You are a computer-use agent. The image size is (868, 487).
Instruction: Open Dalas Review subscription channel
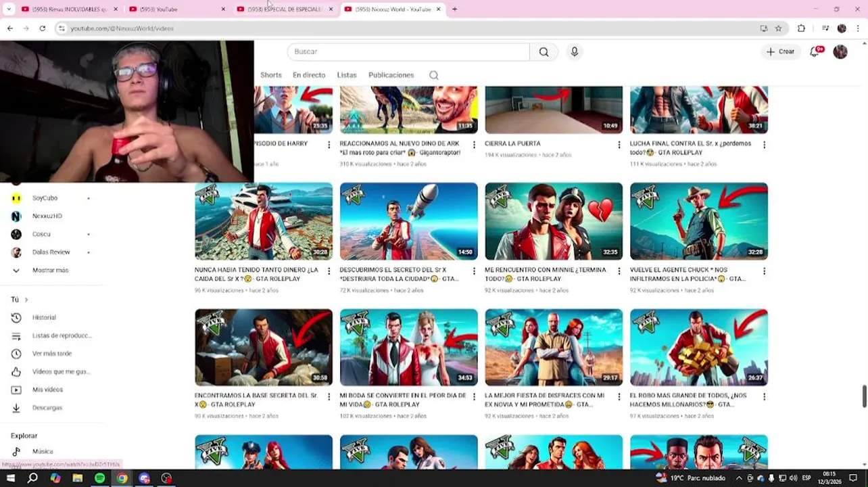pos(51,252)
